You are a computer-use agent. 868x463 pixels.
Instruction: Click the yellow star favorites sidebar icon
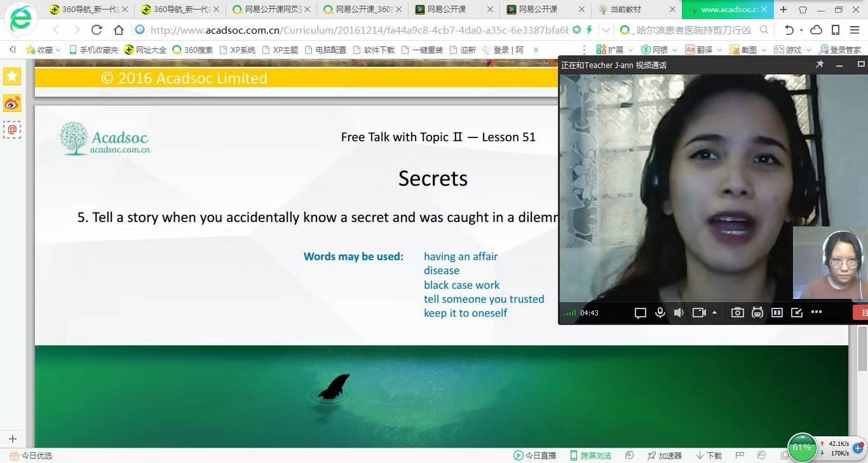[12, 76]
